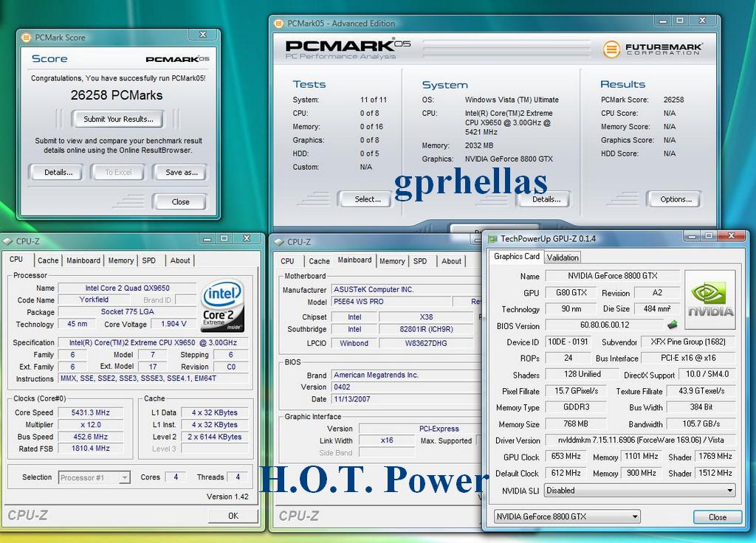Click the Mainboard CPU-Z window title icon

(279, 242)
